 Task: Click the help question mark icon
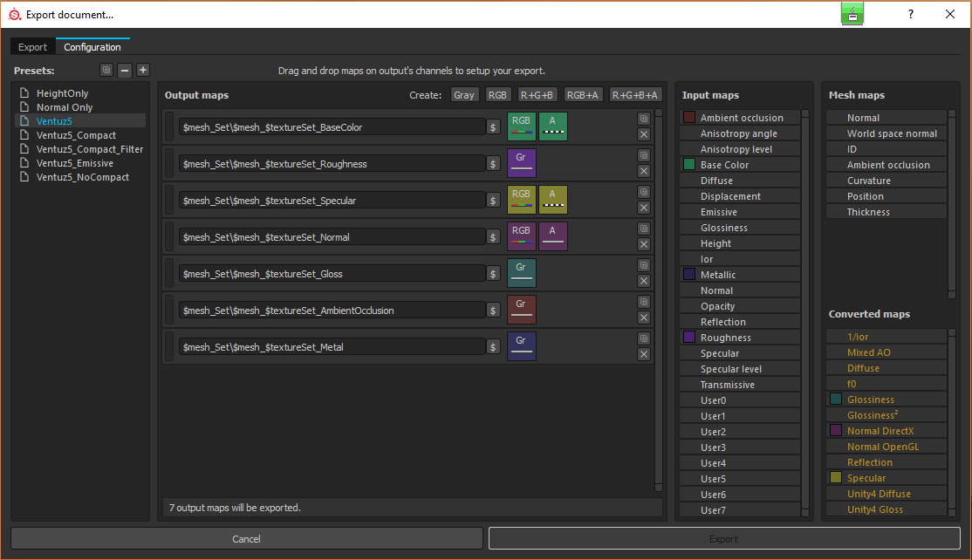911,14
